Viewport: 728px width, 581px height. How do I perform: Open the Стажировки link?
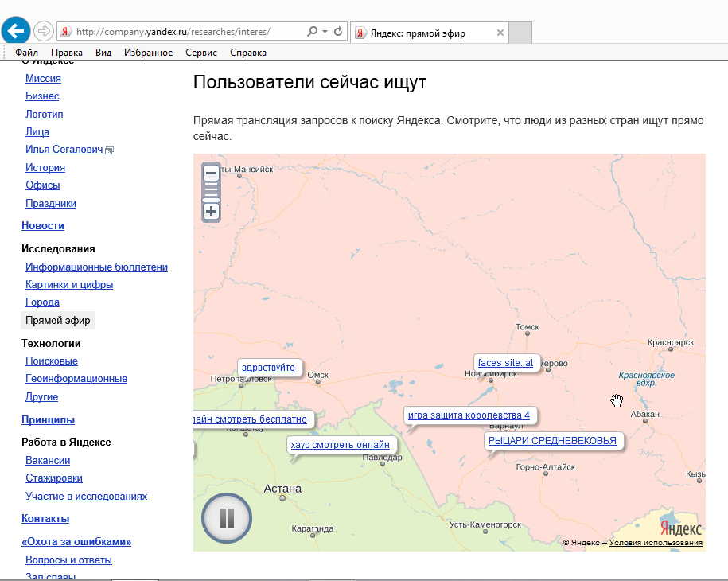tap(54, 478)
